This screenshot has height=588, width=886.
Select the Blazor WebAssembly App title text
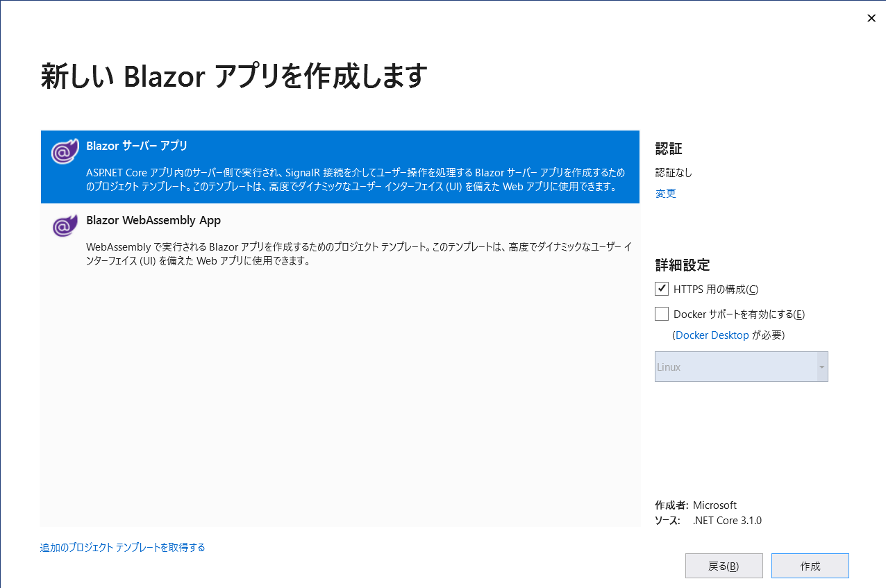coord(153,220)
